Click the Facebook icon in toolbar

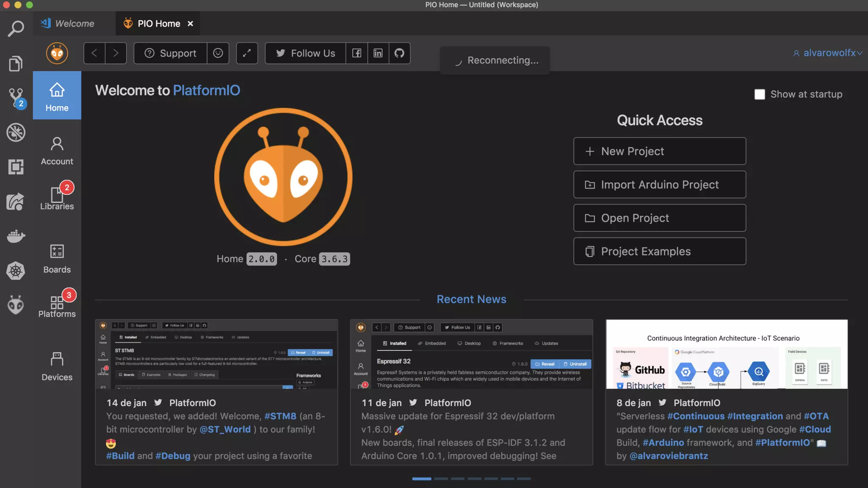(x=356, y=53)
